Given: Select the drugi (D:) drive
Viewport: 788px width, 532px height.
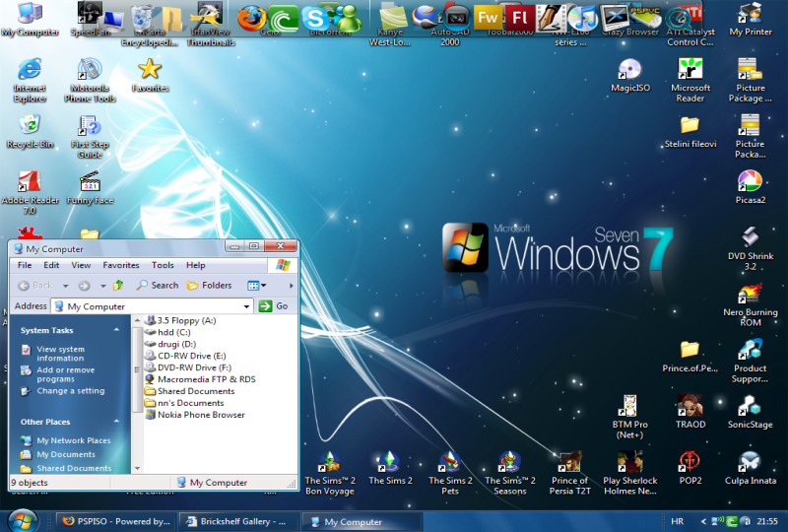Looking at the screenshot, I should [x=169, y=344].
